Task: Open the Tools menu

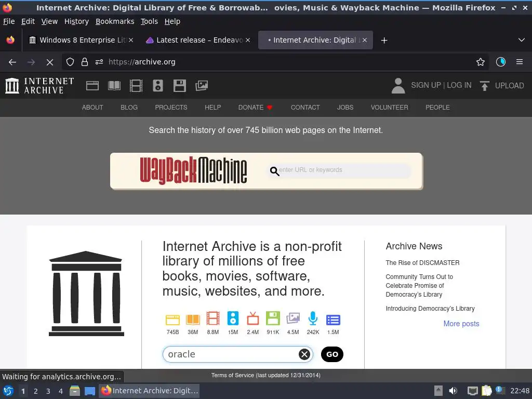Action: pos(149,21)
